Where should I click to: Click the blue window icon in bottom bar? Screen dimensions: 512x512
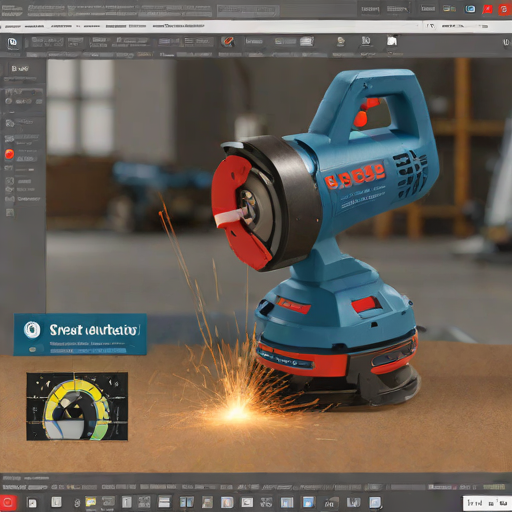tap(308, 502)
